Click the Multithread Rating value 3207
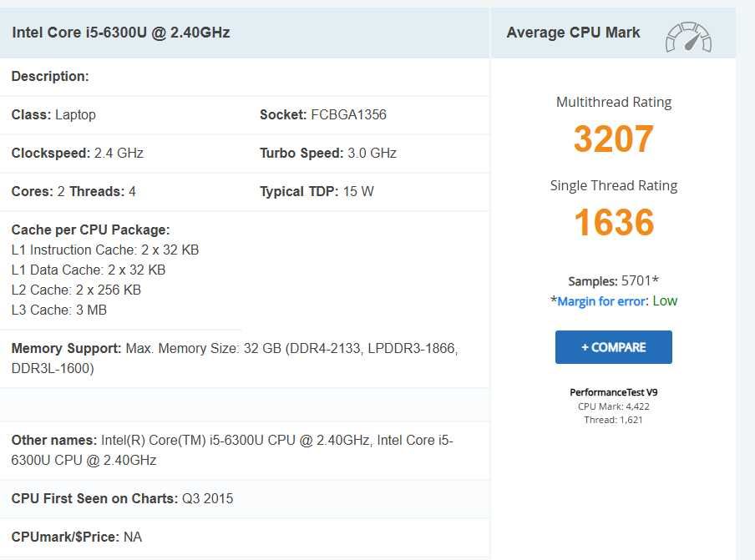The width and height of the screenshot is (755, 560). click(613, 139)
